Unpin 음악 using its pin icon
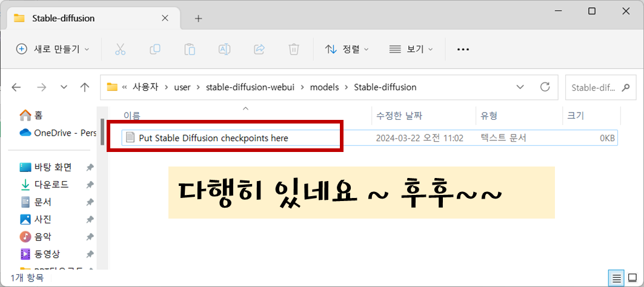This screenshot has width=644, height=287. tap(90, 237)
